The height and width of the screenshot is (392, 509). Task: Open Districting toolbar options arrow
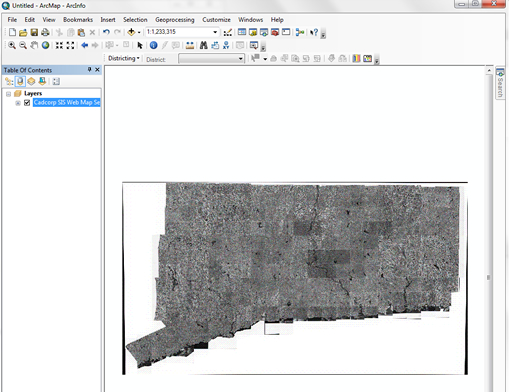[377, 60]
